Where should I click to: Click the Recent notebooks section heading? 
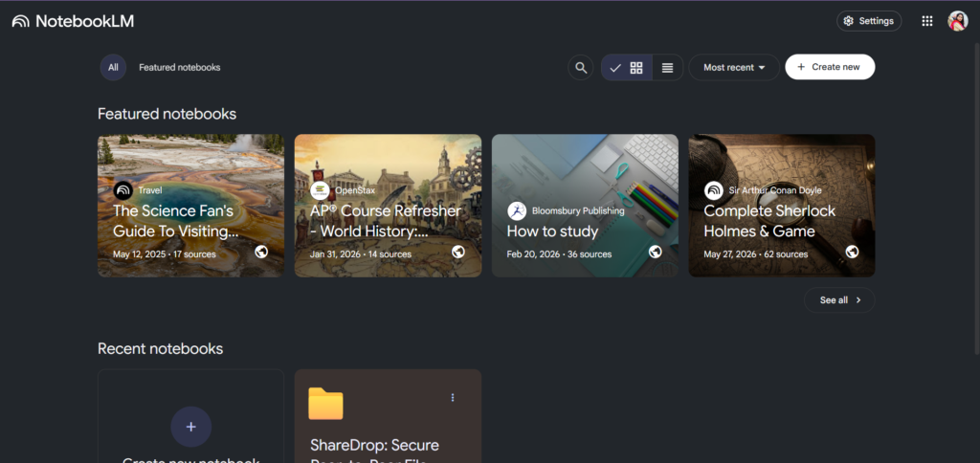160,348
